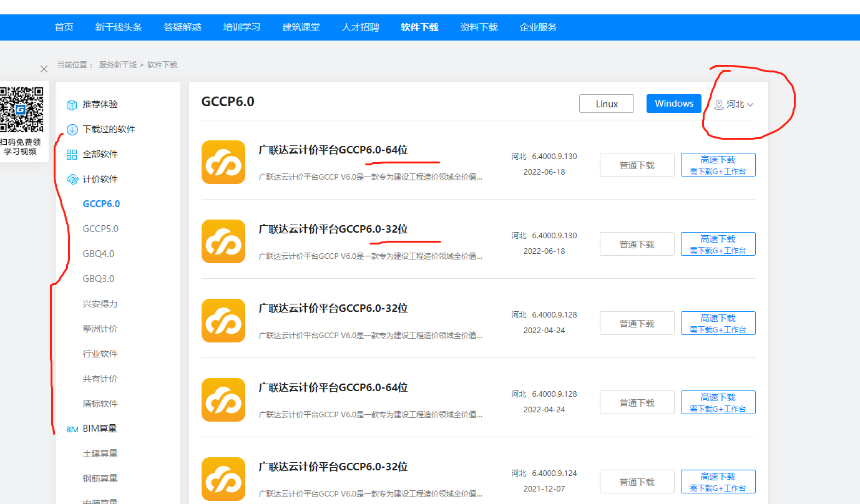Open 培训学习 in navigation bar

coord(242,27)
